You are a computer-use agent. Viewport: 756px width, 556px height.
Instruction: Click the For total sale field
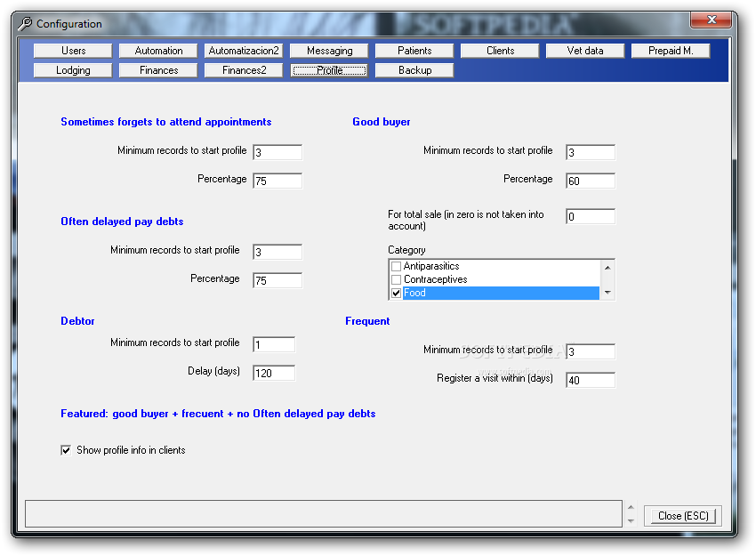(x=591, y=216)
